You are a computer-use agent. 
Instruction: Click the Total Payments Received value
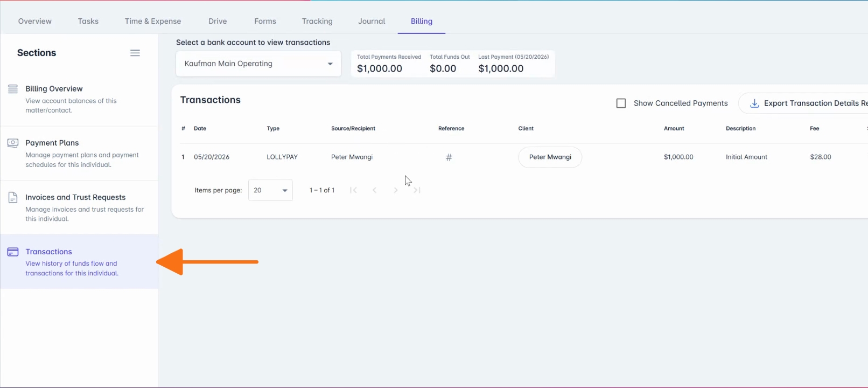pos(380,69)
